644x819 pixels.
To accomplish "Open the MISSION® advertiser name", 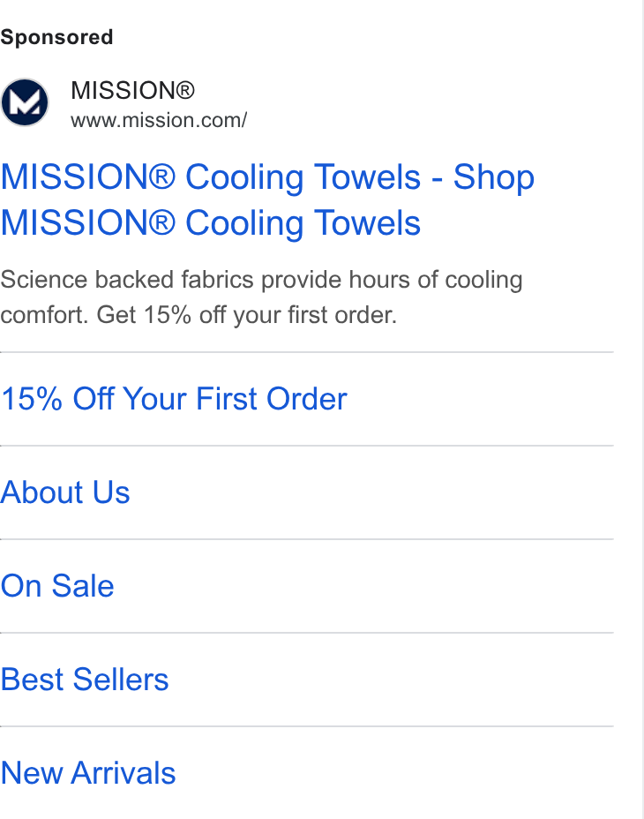I will 132,90.
